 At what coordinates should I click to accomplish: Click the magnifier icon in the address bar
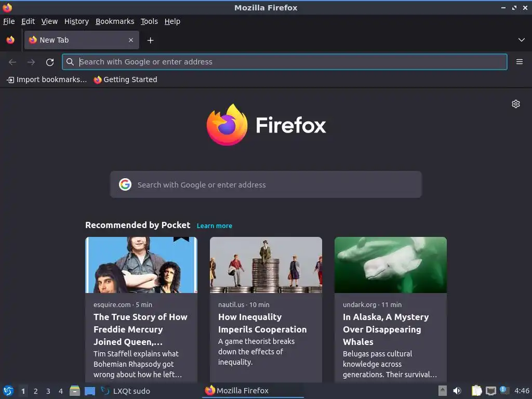point(70,62)
